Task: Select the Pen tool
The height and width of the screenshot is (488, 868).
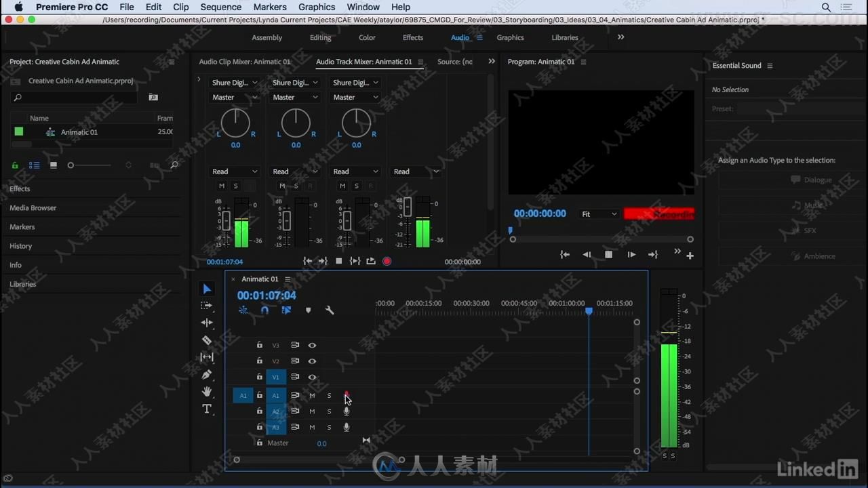Action: (207, 374)
